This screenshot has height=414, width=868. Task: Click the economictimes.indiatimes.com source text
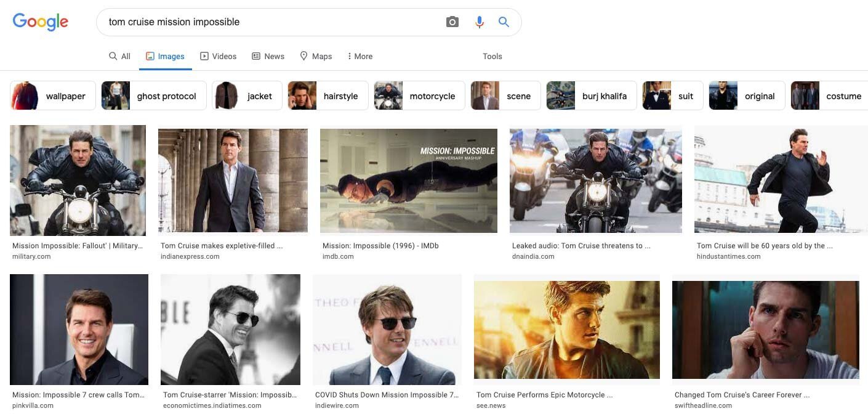point(212,405)
